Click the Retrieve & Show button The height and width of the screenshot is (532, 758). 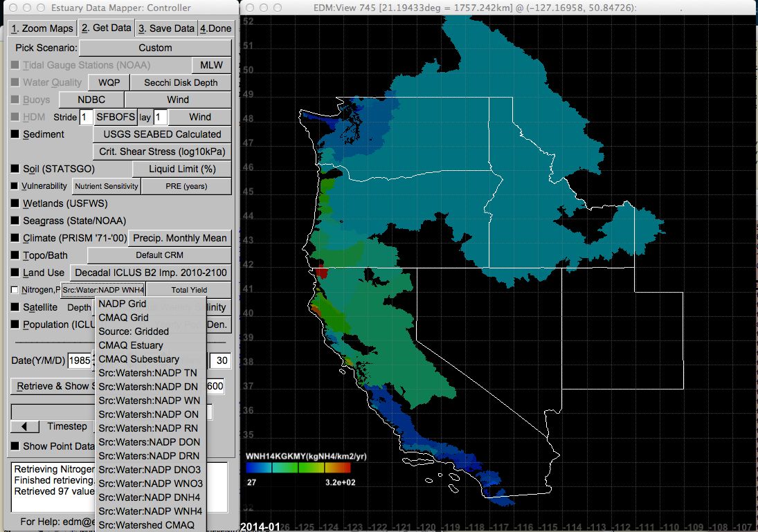click(53, 386)
